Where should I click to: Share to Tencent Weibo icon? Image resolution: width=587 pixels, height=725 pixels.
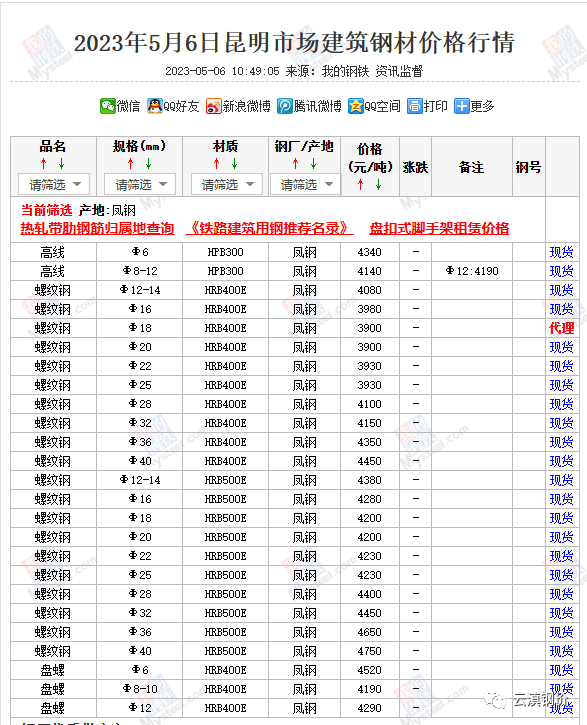tap(285, 106)
